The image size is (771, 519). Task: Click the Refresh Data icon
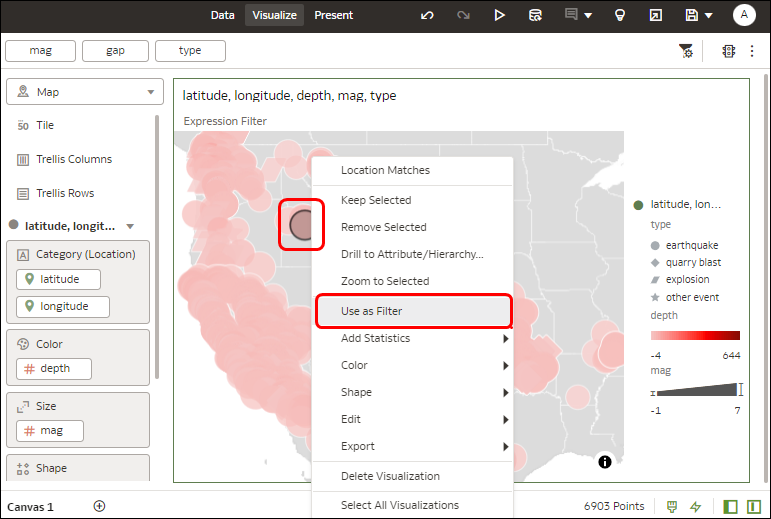coord(535,15)
